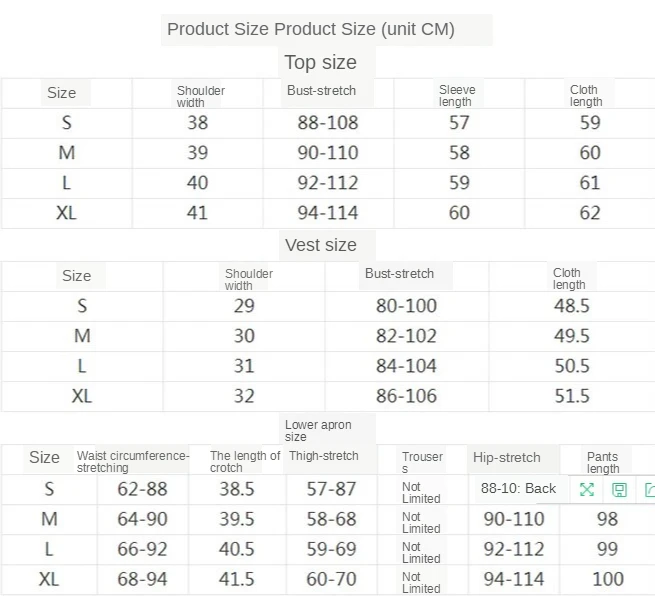This screenshot has width=655, height=596.
Task: Click the Lower apron size heading
Action: coord(318,431)
